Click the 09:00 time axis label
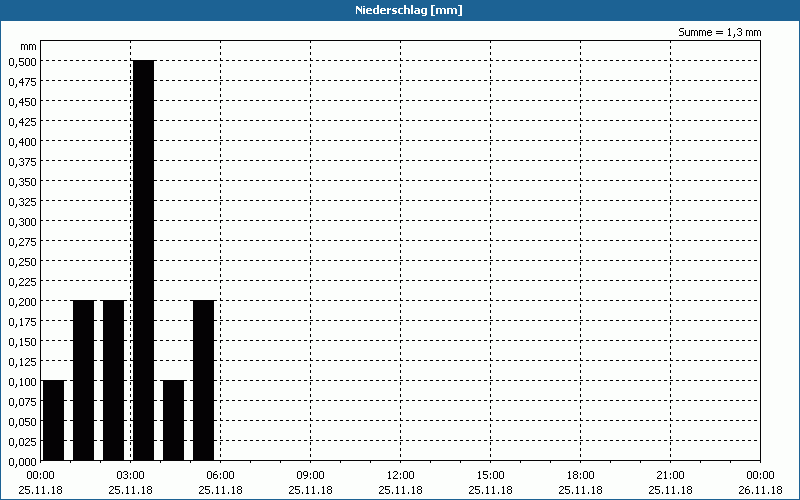 310,476
